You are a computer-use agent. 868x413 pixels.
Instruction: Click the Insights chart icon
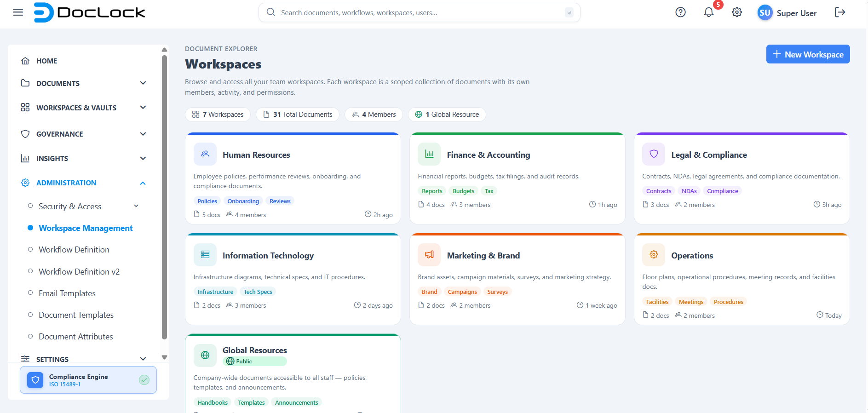pos(25,158)
